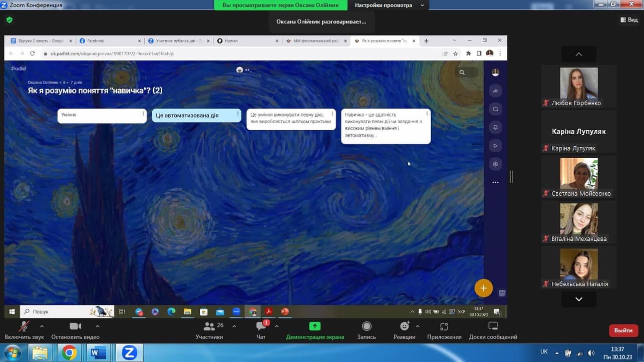
Task: Click the Chrome share page icon
Action: 445,54
